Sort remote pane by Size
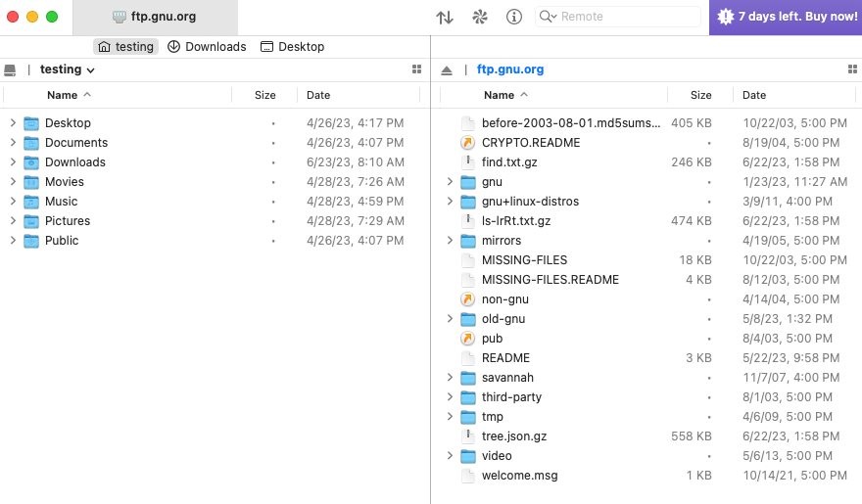 tap(700, 95)
